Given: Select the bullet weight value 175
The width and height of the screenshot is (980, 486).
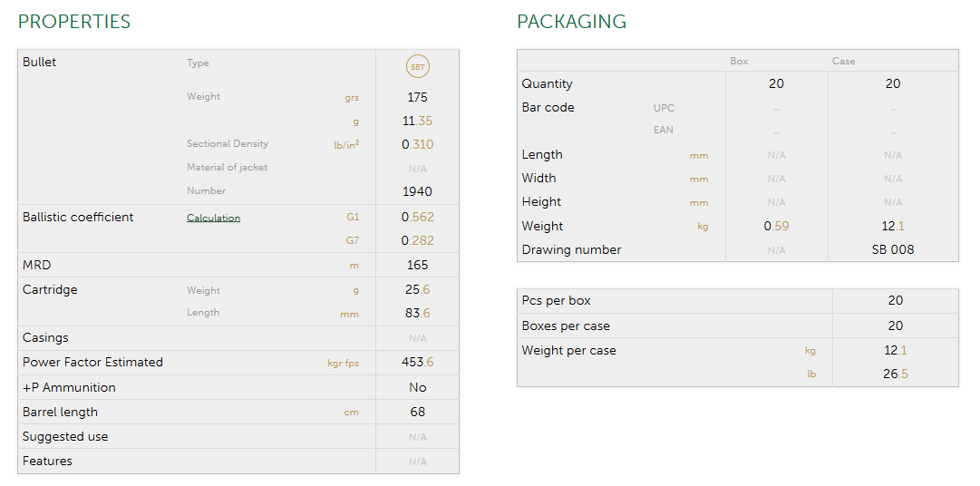Looking at the screenshot, I should point(417,97).
